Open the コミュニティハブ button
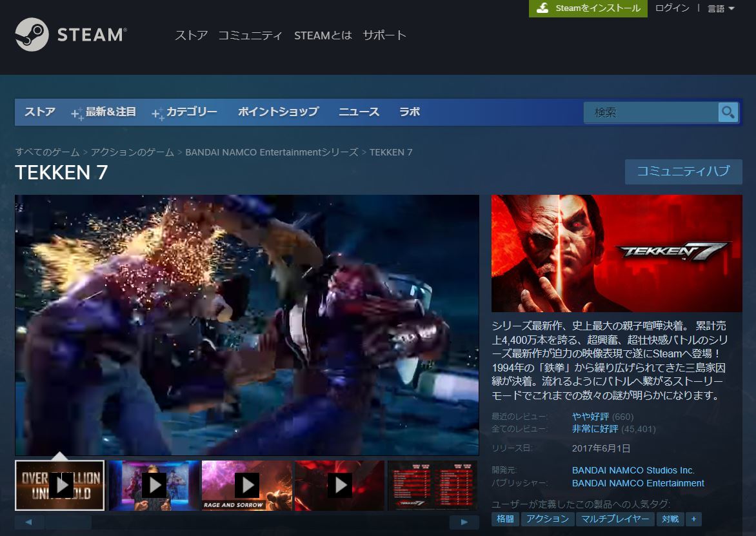 pos(683,172)
